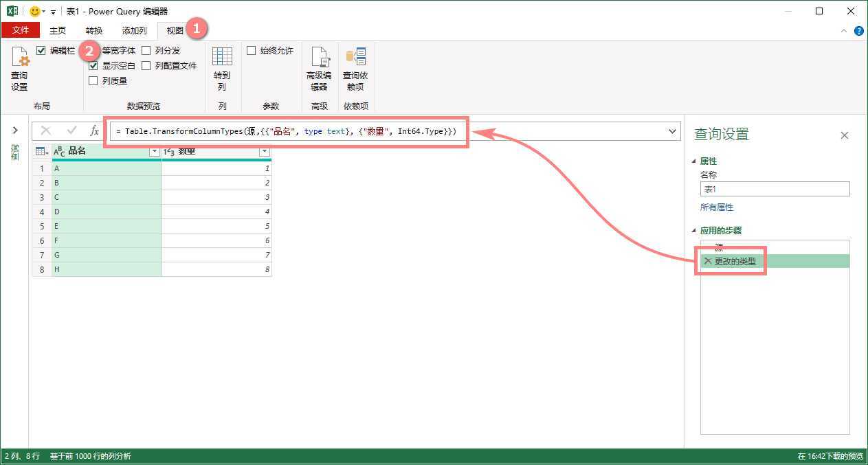Switch to the 添加列 (Add Column) tab
Image resolution: width=868 pixels, height=465 pixels.
[x=135, y=30]
